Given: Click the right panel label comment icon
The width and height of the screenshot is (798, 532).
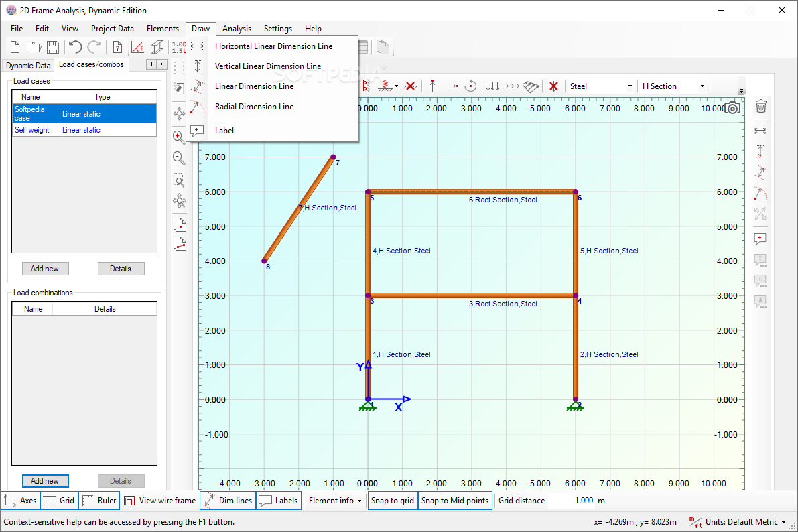Looking at the screenshot, I should tap(760, 239).
